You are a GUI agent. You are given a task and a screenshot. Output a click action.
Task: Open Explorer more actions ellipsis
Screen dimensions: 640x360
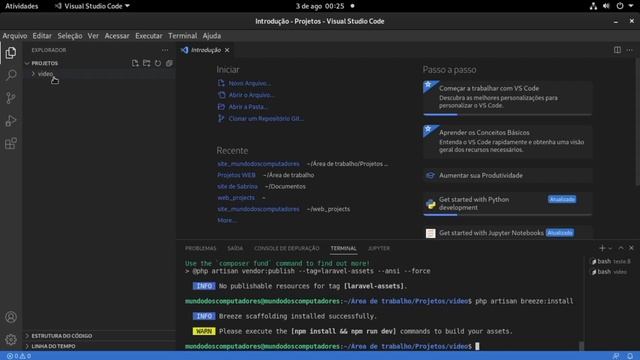pos(165,50)
